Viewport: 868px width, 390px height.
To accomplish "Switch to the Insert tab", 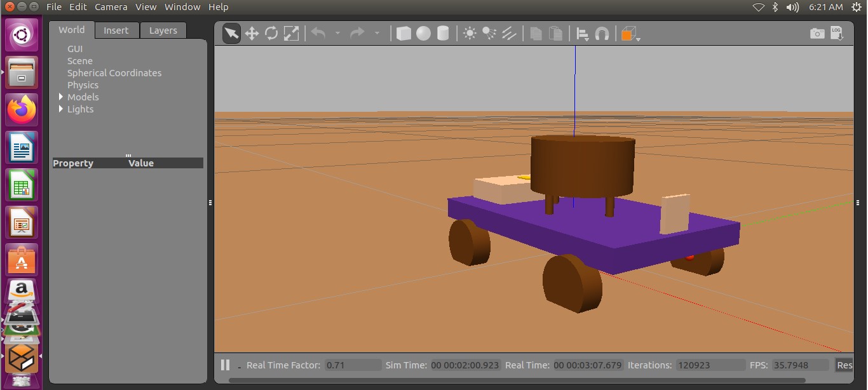I will (x=116, y=30).
